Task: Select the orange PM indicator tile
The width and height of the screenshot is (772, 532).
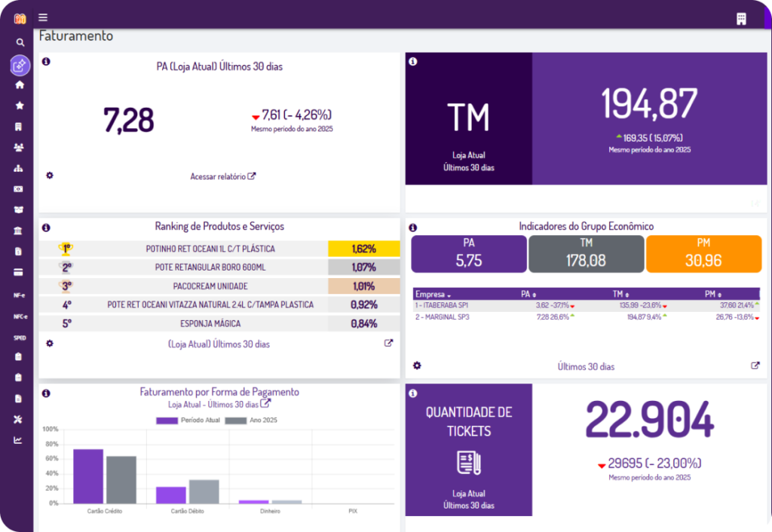Action: pyautogui.click(x=703, y=253)
